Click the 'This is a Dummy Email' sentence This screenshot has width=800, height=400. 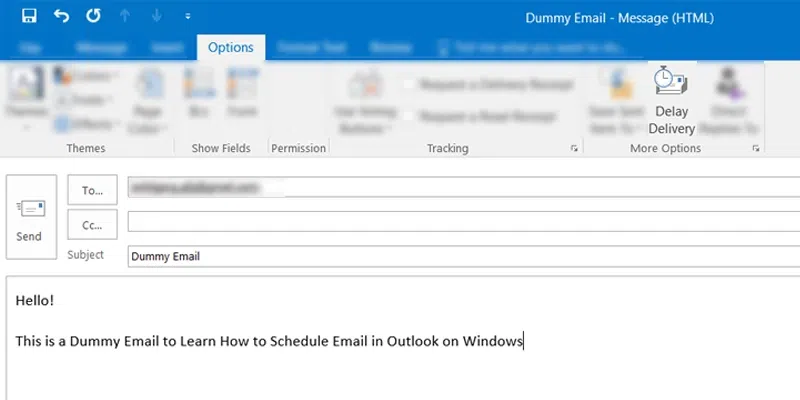click(269, 341)
